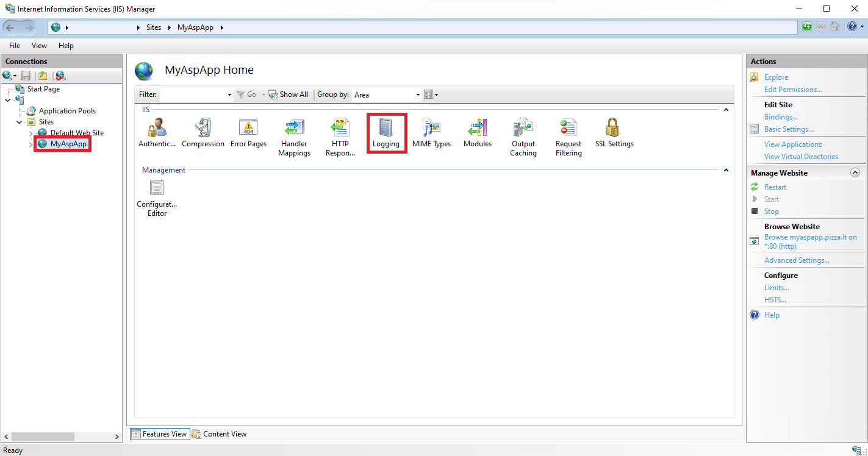Collapse the Manage Website actions section
Viewport: 868px width, 456px height.
pos(855,173)
